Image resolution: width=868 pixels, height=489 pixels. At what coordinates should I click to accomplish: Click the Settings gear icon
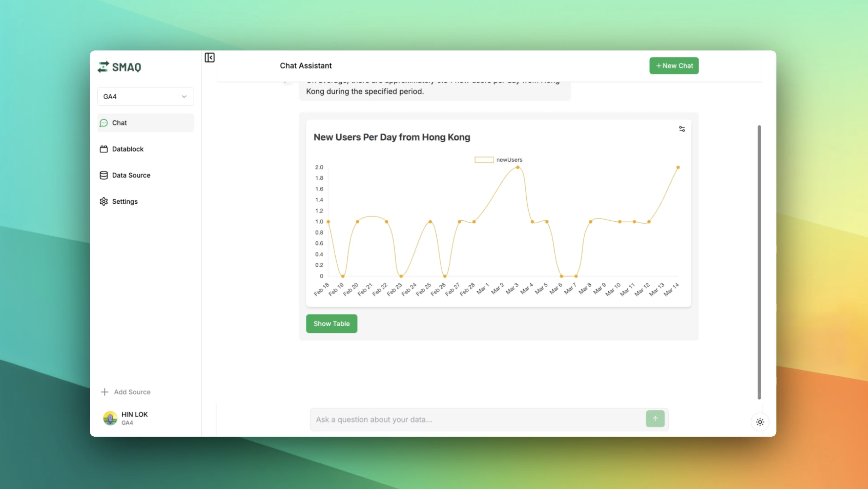[103, 202]
